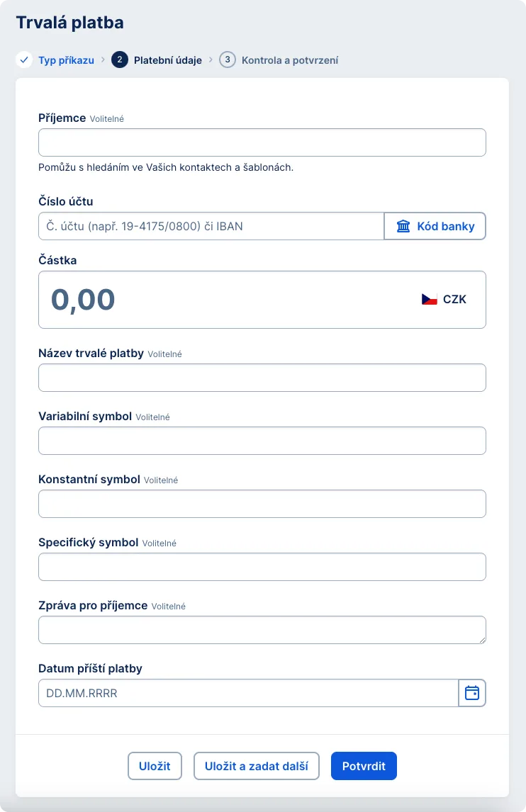This screenshot has height=812, width=526.
Task: Go back to Typ příkazu step
Action: coord(66,60)
